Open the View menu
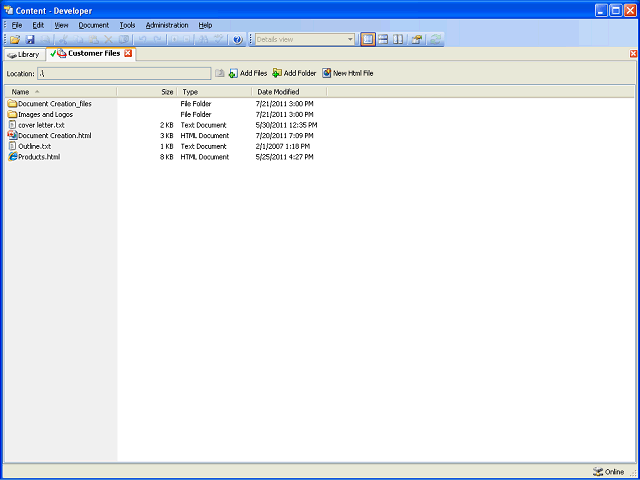This screenshot has width=640, height=480. click(61, 25)
